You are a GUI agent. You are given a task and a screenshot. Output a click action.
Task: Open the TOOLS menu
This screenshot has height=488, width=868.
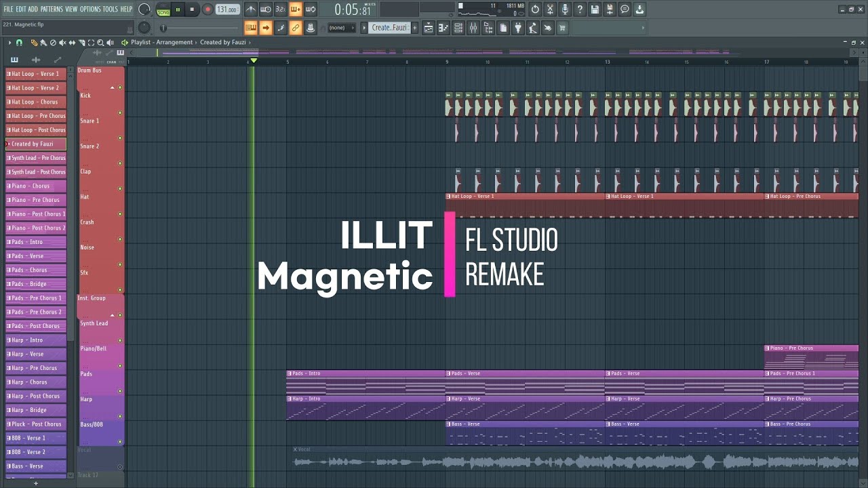pyautogui.click(x=110, y=9)
